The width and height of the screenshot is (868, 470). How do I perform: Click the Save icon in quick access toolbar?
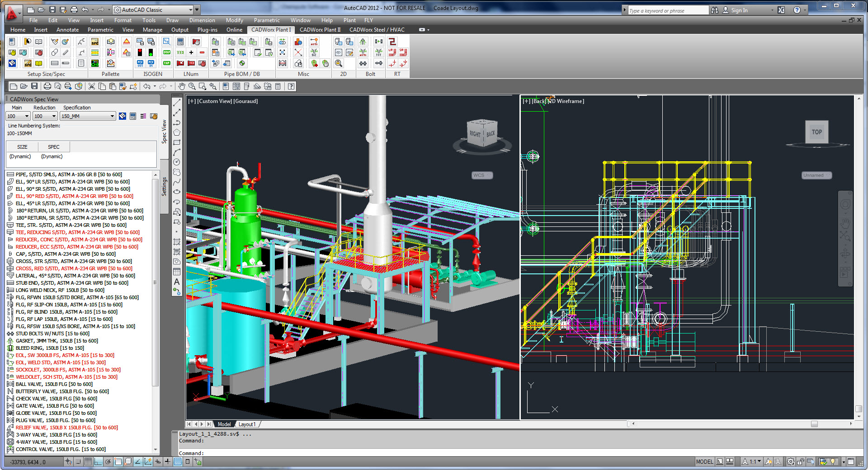pyautogui.click(x=52, y=9)
